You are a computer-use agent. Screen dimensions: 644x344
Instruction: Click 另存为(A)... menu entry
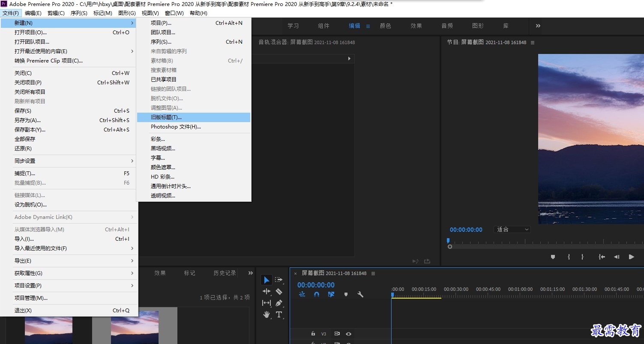pyautogui.click(x=69, y=120)
